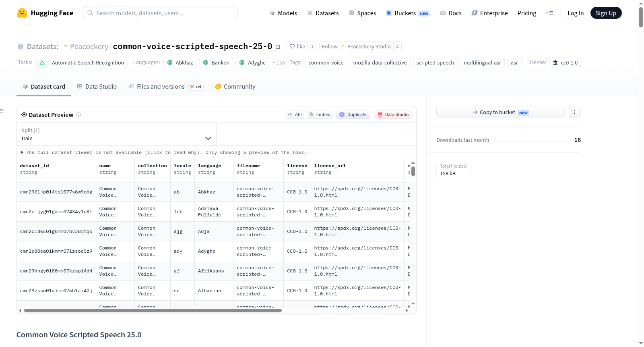Click Copy to bucket button

501,112
